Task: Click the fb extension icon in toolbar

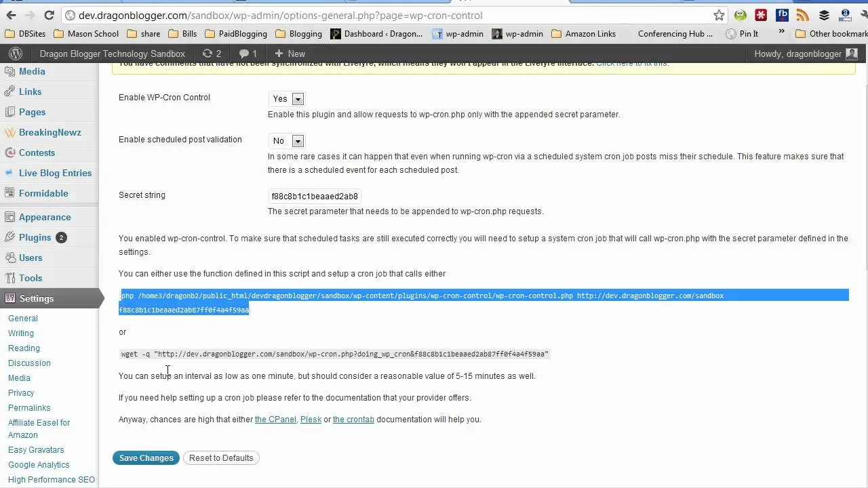Action: (782, 15)
